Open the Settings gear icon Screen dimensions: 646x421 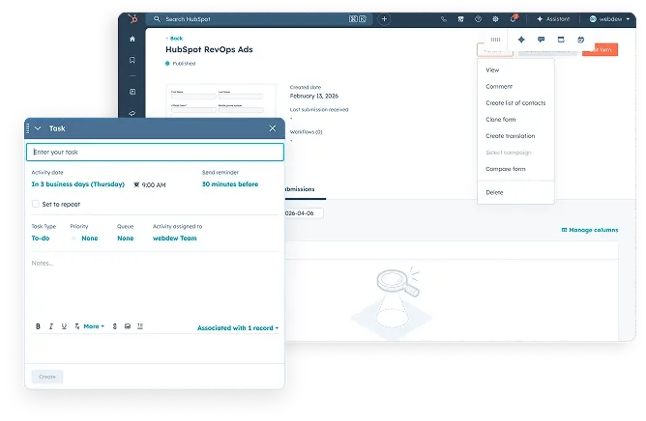[x=495, y=19]
